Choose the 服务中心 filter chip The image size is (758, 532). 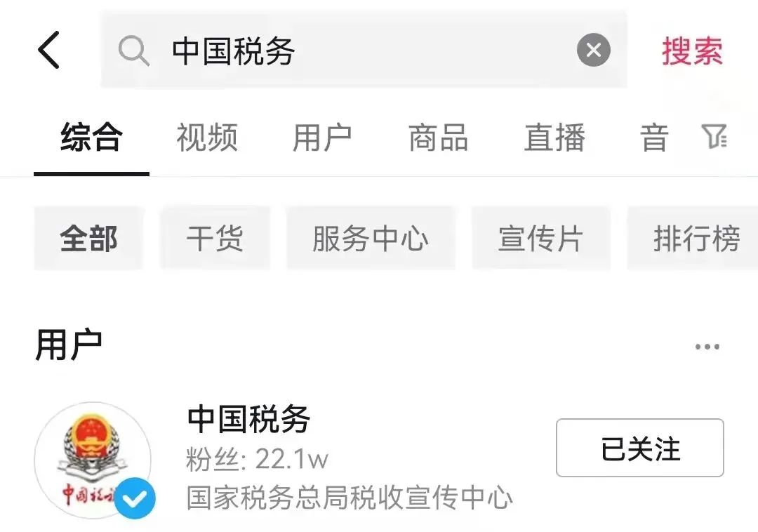371,238
